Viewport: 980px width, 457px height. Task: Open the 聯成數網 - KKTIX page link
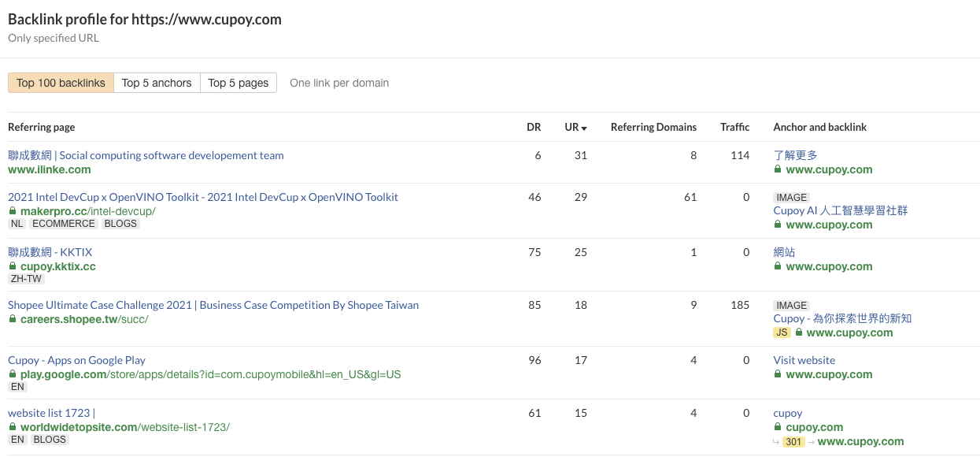[x=50, y=252]
